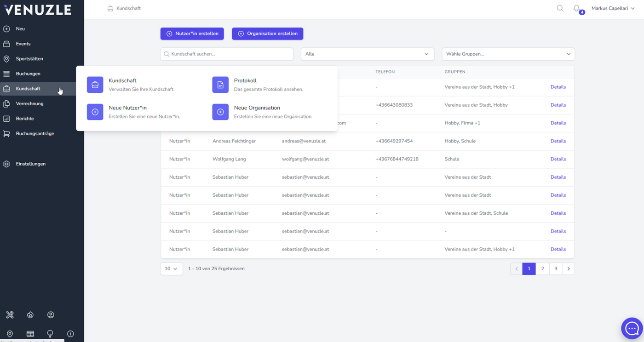Click the Kundschaft suchen search field

tap(227, 54)
